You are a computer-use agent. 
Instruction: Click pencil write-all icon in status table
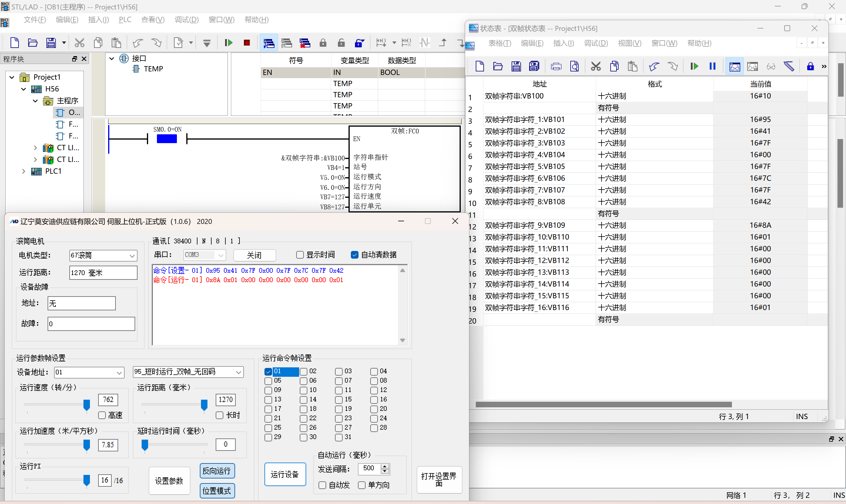click(789, 66)
